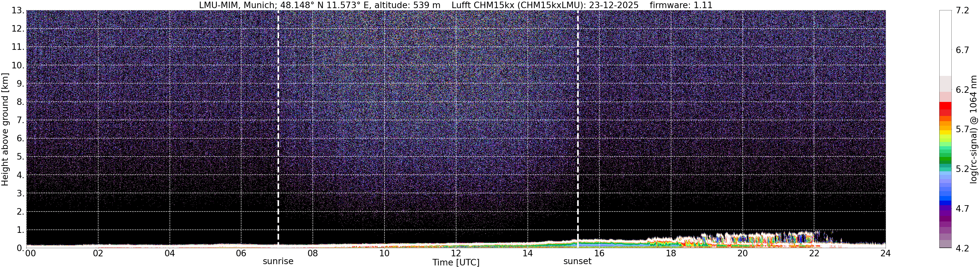Click the colorbar tick label 6.7
This screenshot has height=269, width=980.
click(x=962, y=50)
